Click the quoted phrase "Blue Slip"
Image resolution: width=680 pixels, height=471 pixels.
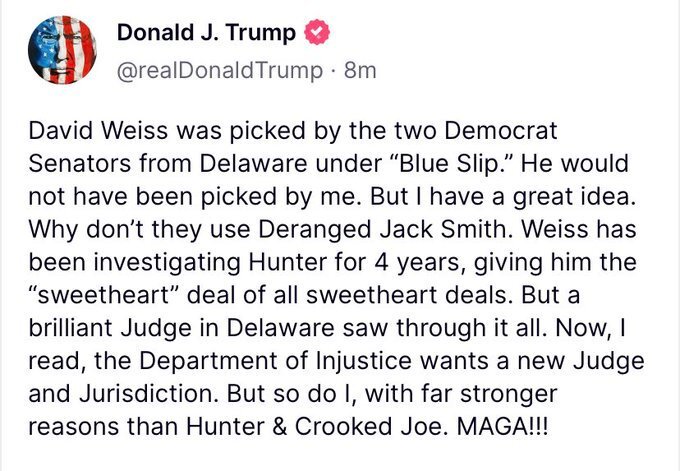pyautogui.click(x=411, y=161)
